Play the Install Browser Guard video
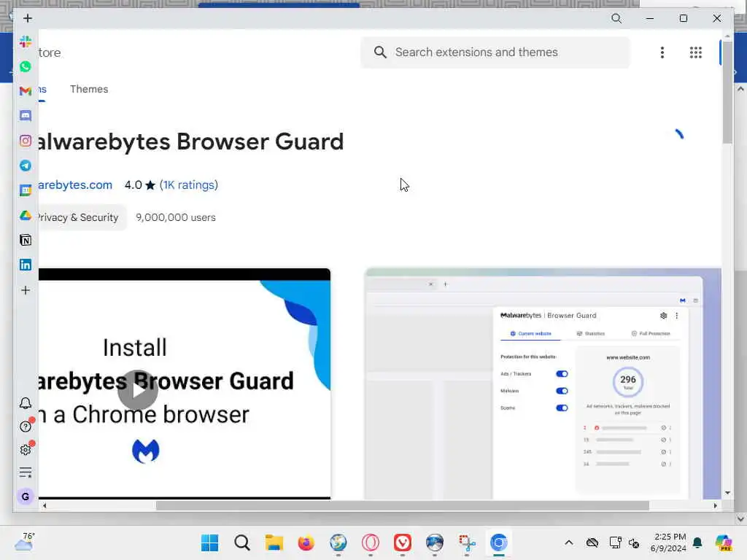 [137, 390]
